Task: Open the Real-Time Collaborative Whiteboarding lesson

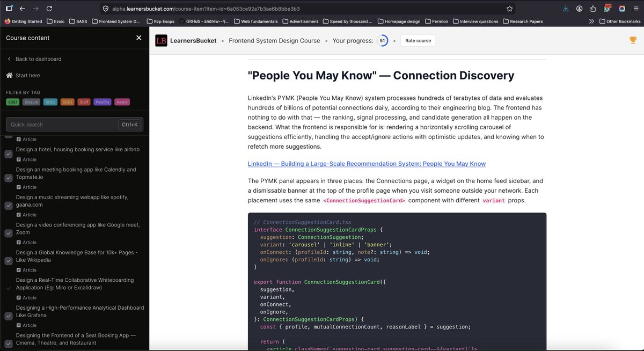Action: point(75,284)
